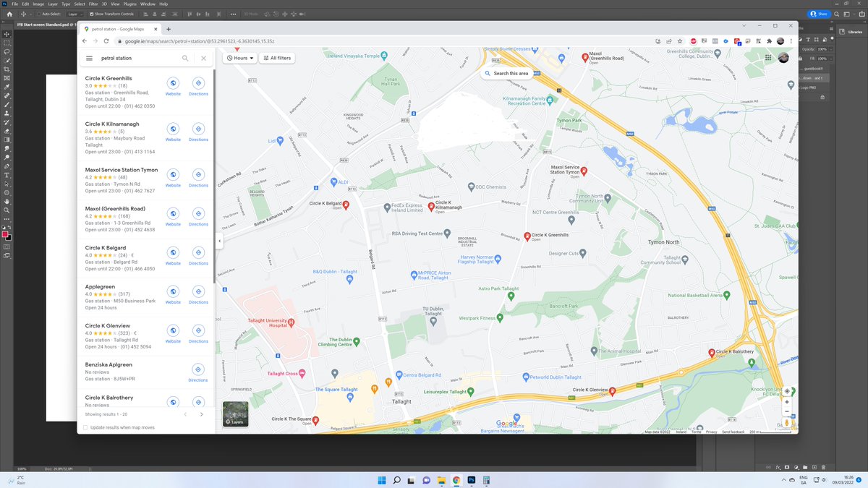Viewport: 868px width, 488px height.
Task: Click the red foreground color swatch
Action: click(5, 234)
